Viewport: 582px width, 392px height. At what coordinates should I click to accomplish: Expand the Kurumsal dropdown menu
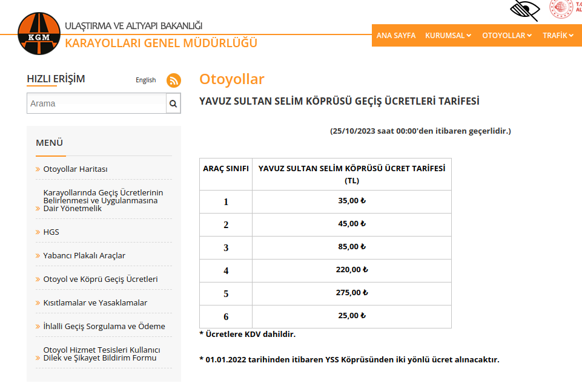448,36
